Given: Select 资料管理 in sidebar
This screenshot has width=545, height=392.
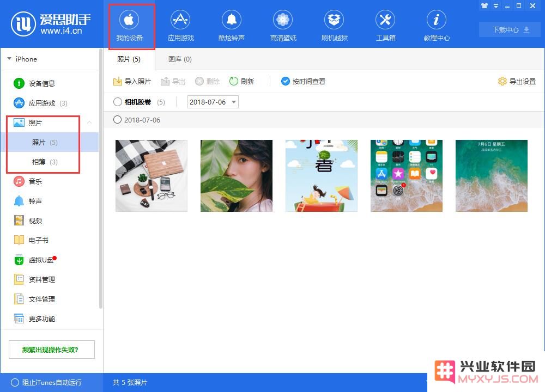Looking at the screenshot, I should pos(34,279).
